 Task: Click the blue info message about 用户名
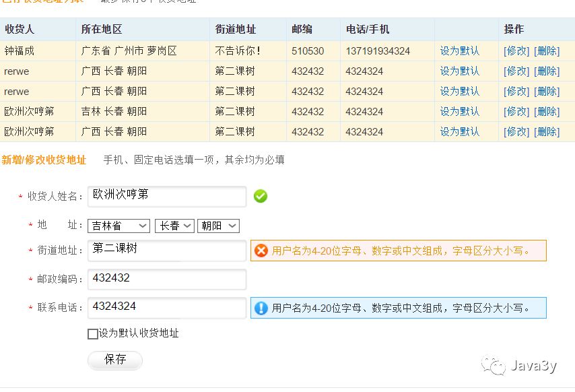click(x=399, y=308)
